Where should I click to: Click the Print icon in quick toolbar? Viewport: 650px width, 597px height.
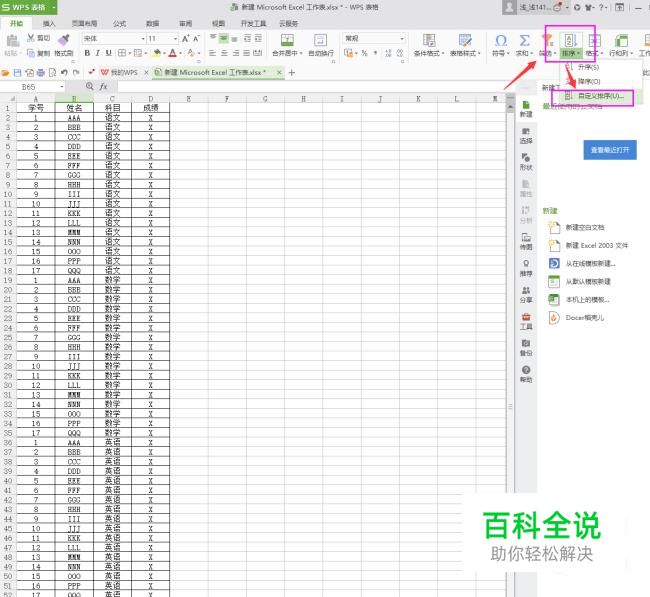tap(41, 73)
